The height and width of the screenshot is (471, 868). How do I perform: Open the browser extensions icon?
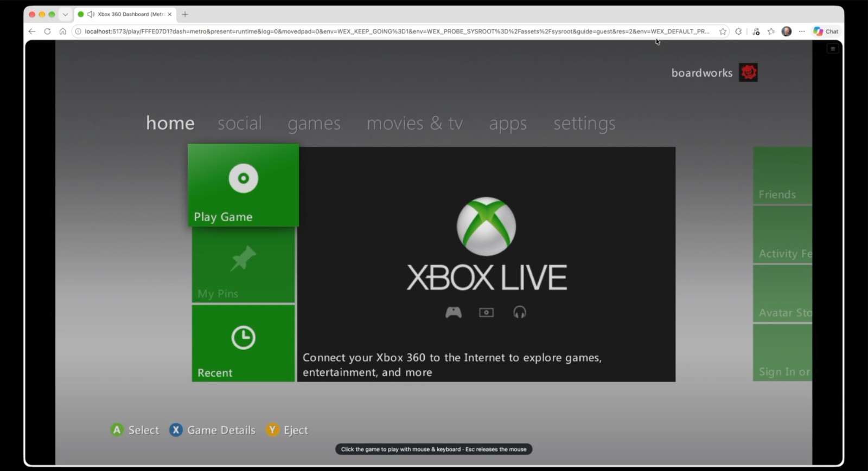[x=738, y=31]
